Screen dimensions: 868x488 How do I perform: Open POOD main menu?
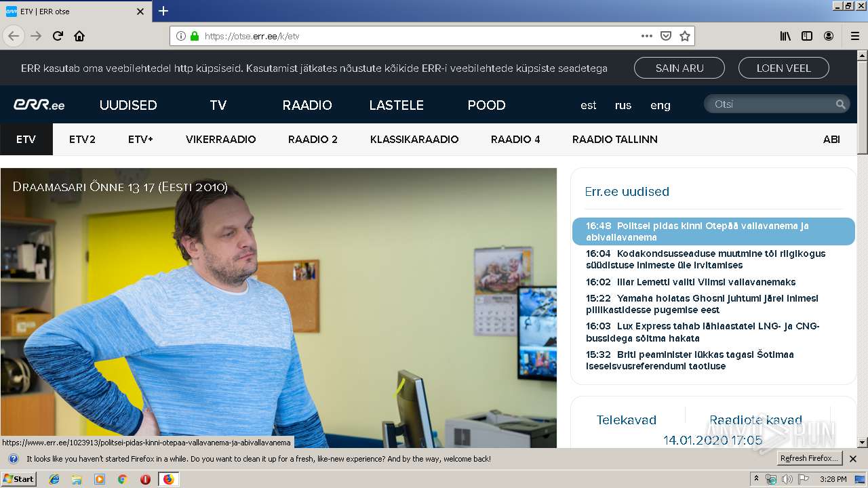coord(486,105)
